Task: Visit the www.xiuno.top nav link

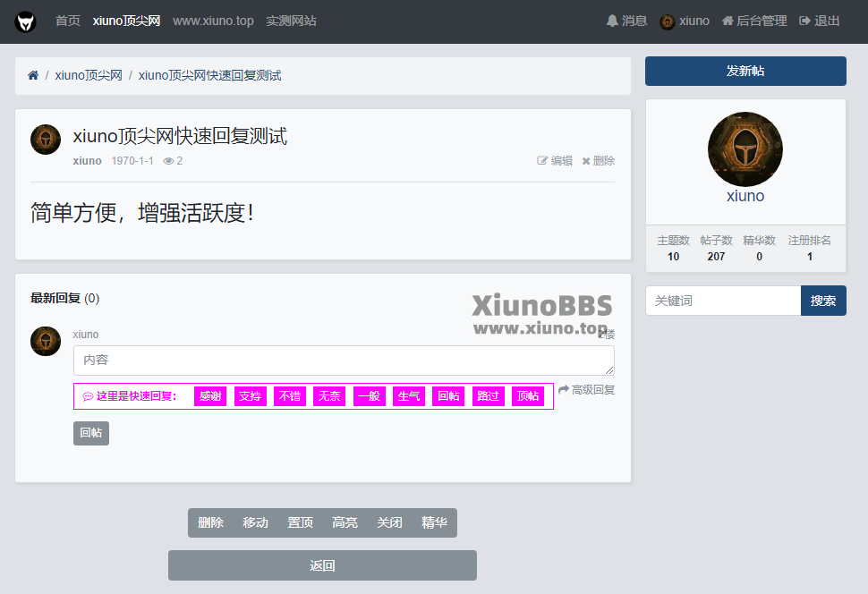Action: [x=213, y=21]
